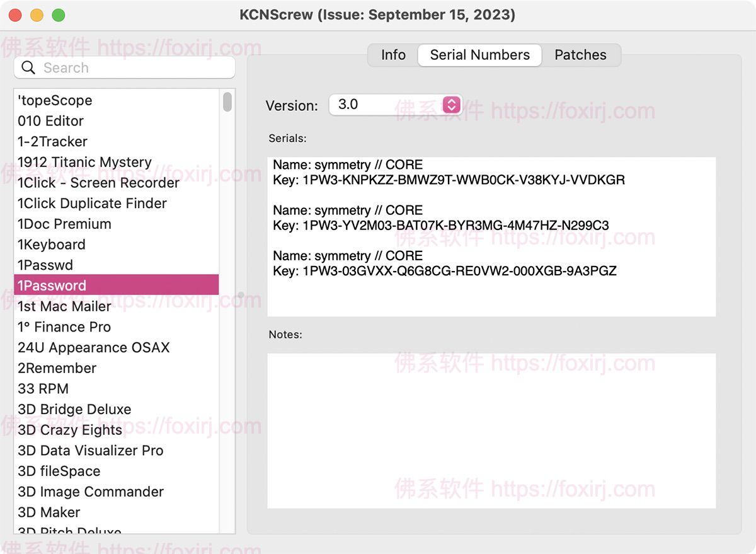The width and height of the screenshot is (756, 554).
Task: Select the highlighted 1Password entry
Action: click(x=52, y=285)
